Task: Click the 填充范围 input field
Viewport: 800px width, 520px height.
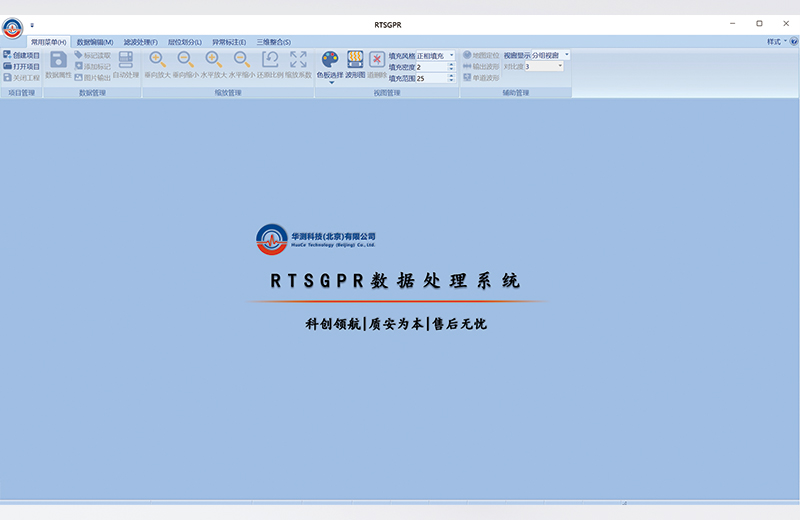Action: pyautogui.click(x=430, y=78)
